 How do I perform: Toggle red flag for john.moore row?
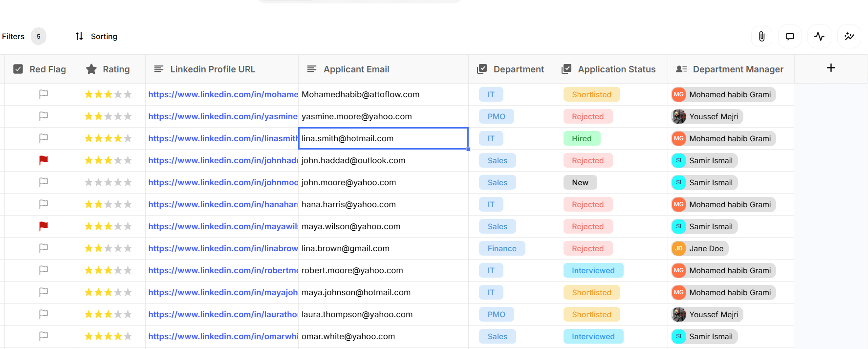pyautogui.click(x=43, y=182)
